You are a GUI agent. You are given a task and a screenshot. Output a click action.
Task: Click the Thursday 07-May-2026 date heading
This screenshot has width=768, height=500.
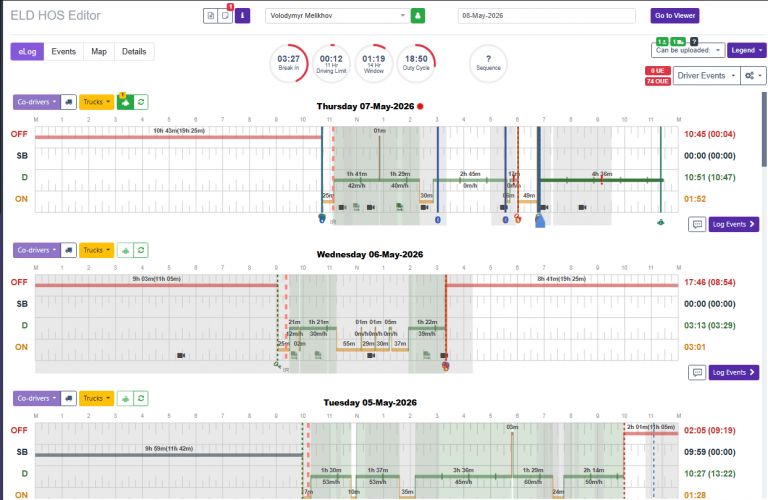click(x=365, y=106)
